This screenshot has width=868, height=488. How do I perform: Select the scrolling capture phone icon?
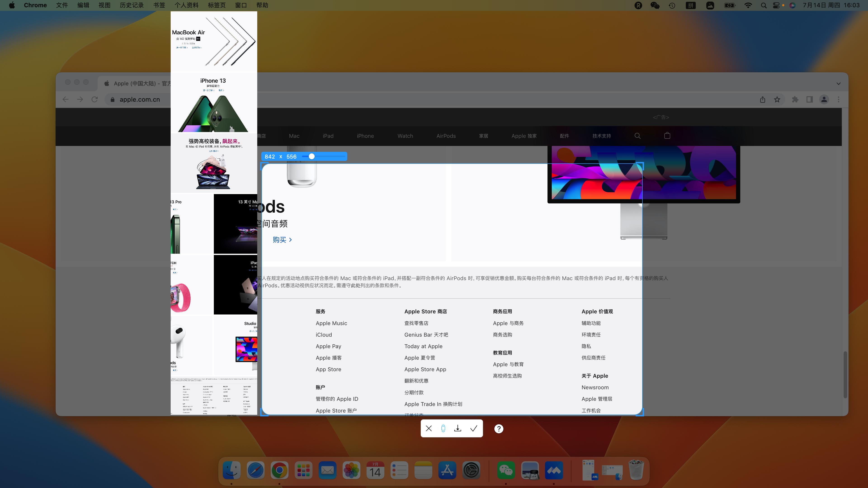pos(443,428)
